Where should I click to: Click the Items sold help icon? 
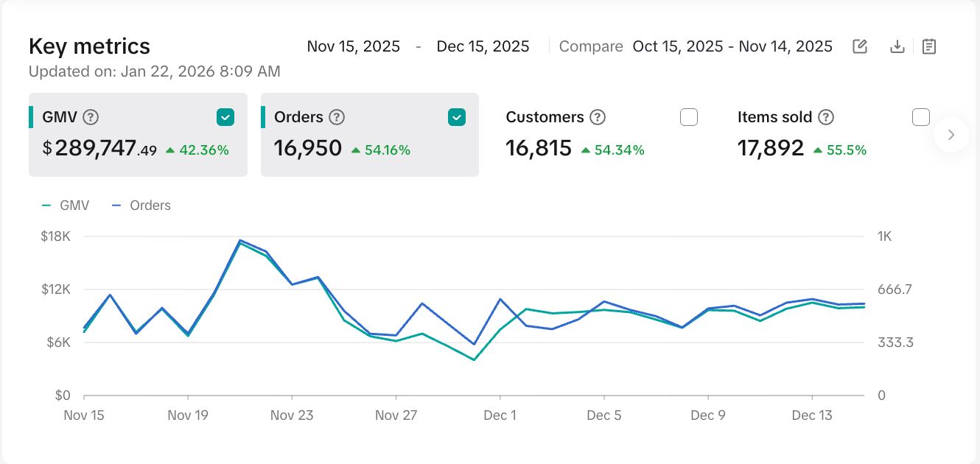pyautogui.click(x=826, y=117)
